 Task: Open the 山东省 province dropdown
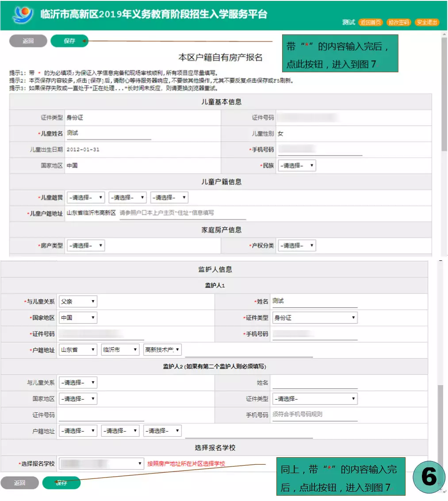(x=78, y=350)
